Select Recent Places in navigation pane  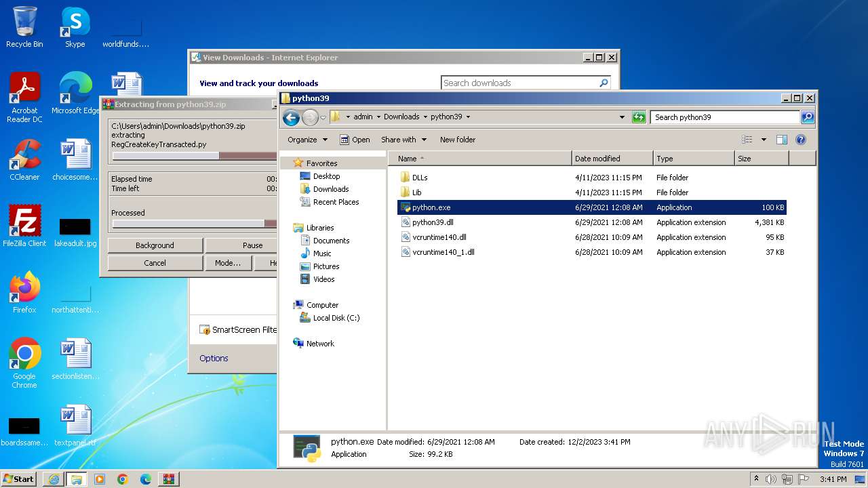point(336,202)
